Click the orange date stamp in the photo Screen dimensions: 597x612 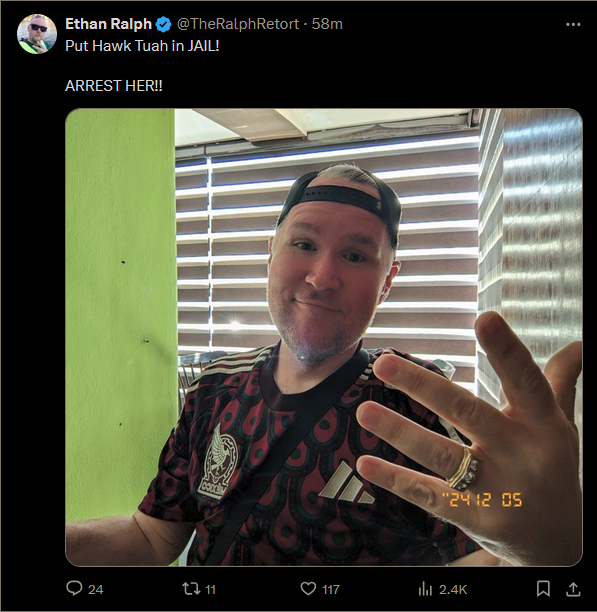(x=482, y=500)
